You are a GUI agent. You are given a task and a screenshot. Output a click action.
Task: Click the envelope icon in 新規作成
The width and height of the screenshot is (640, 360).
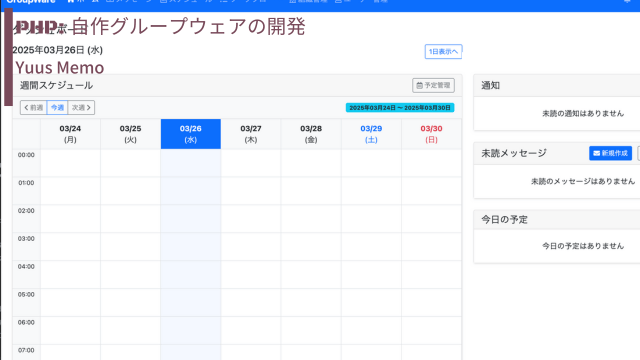pyautogui.click(x=596, y=153)
